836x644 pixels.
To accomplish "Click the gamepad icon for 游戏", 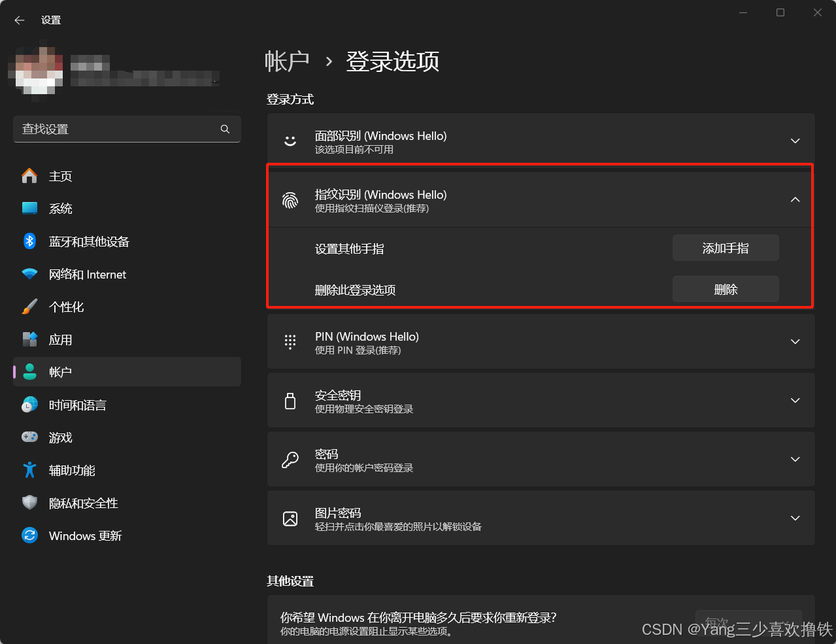I will pos(29,437).
